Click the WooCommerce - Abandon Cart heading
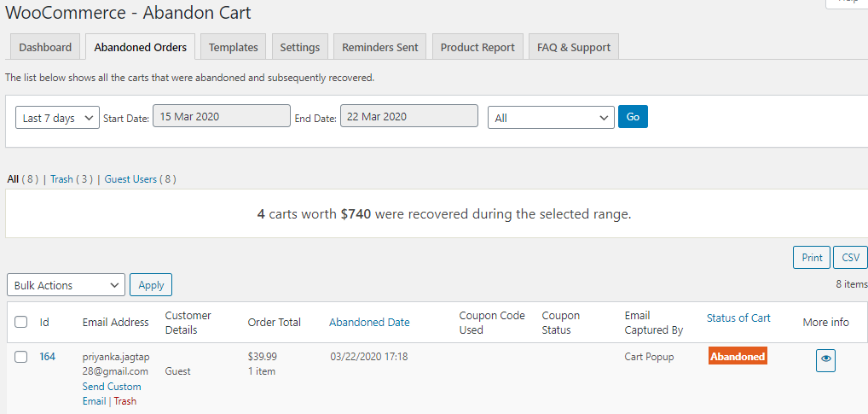Screen dimensions: 868x414 128,12
